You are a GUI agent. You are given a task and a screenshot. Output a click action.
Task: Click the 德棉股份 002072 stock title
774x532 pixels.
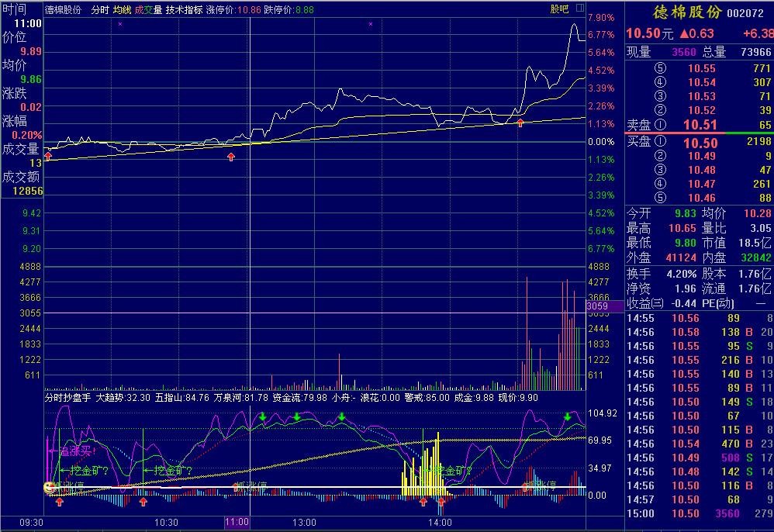click(x=698, y=12)
